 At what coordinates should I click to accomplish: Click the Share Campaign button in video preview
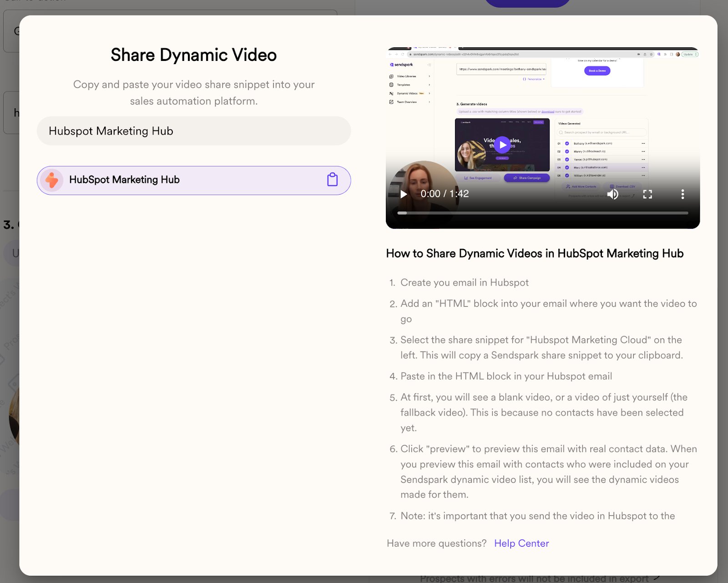527,178
